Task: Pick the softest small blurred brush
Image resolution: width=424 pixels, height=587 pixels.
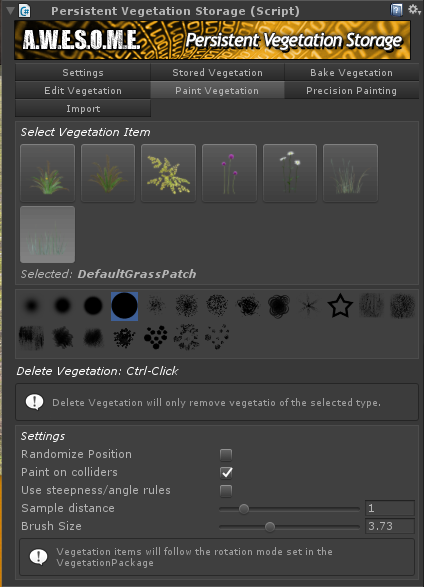Action: click(31, 306)
